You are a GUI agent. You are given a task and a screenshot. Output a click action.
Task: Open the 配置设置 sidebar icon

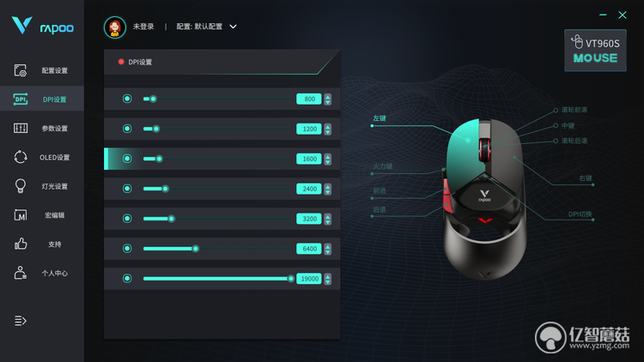21,70
